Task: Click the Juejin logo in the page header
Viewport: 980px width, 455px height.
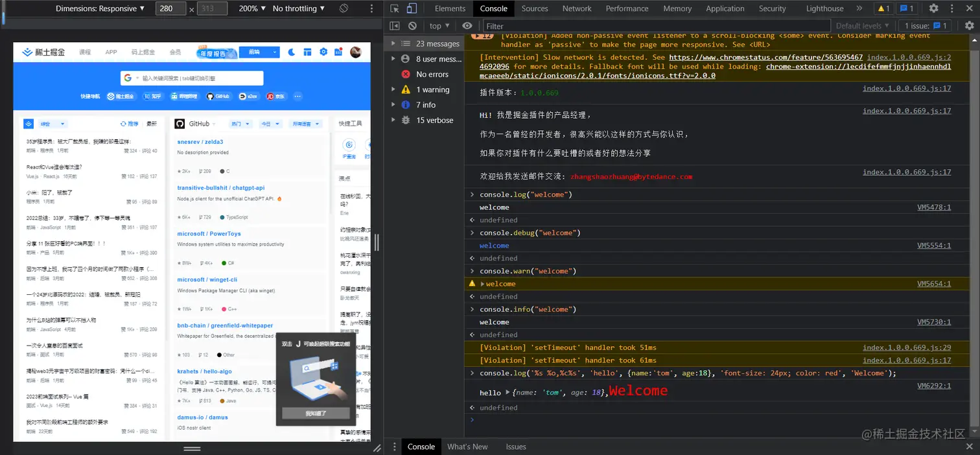Action: click(x=43, y=52)
